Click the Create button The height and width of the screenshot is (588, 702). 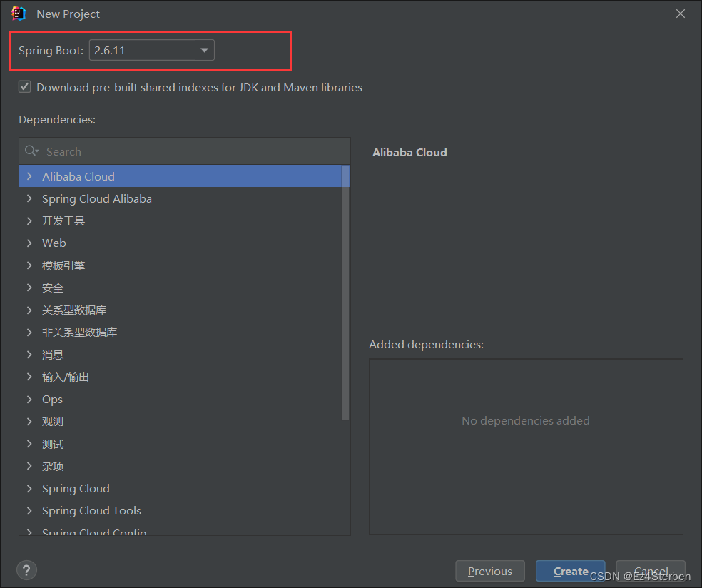[x=571, y=571]
